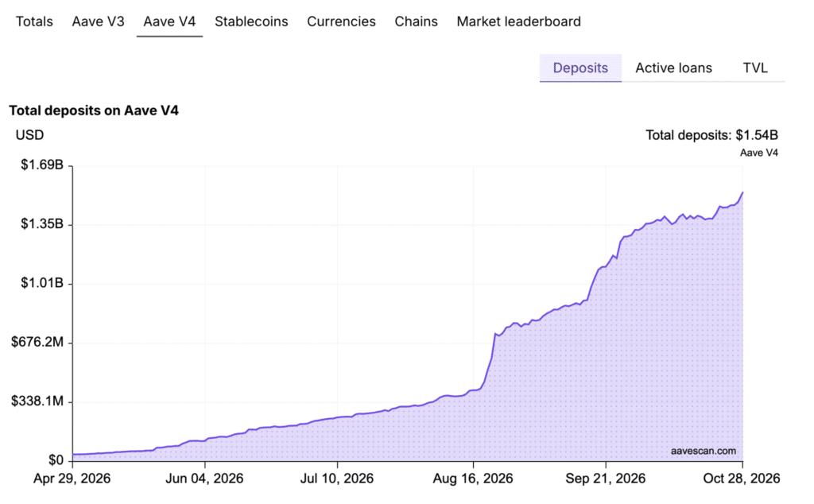Viewport: 814px width, 504px height.
Task: Click the $676.2M y-axis label
Action: [x=37, y=342]
